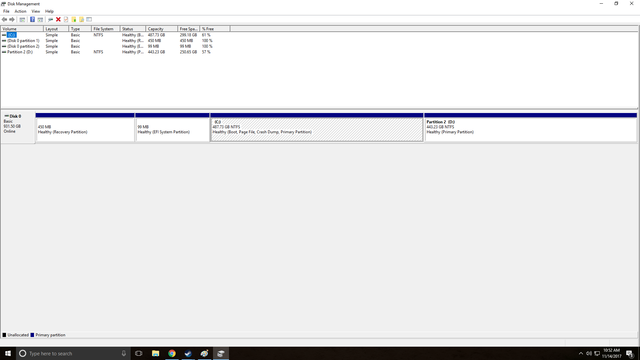Select the (Disk 0 partition 1) volume row
The image size is (640, 360).
click(x=116, y=41)
